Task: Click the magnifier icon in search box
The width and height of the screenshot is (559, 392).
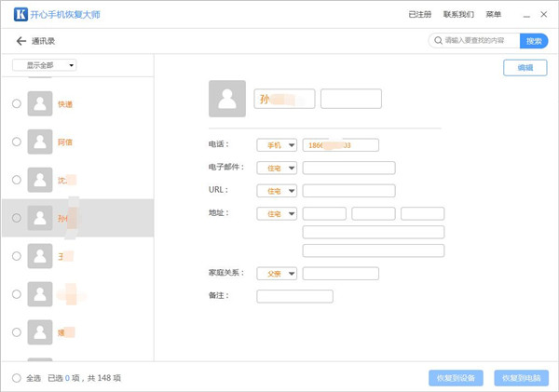Action: point(437,41)
